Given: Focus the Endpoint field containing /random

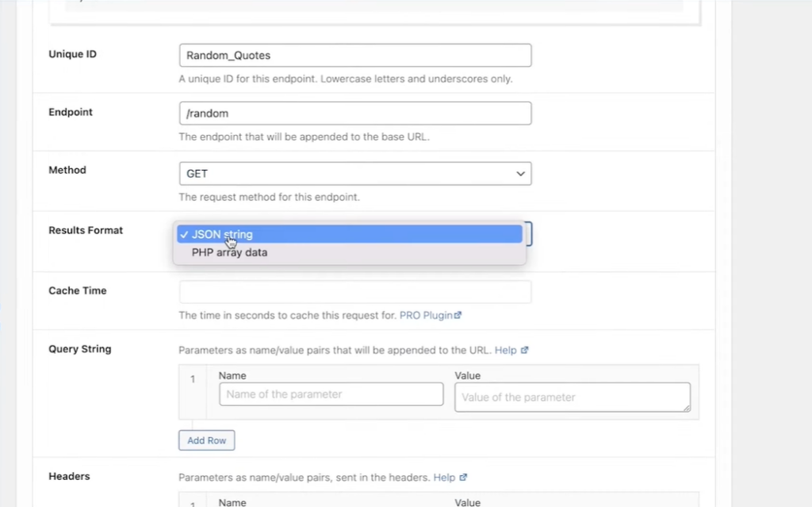Looking at the screenshot, I should pos(355,113).
